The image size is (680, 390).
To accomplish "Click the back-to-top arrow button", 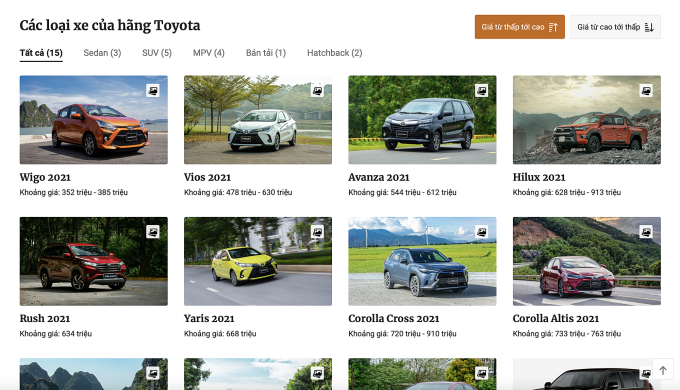I will point(663,370).
